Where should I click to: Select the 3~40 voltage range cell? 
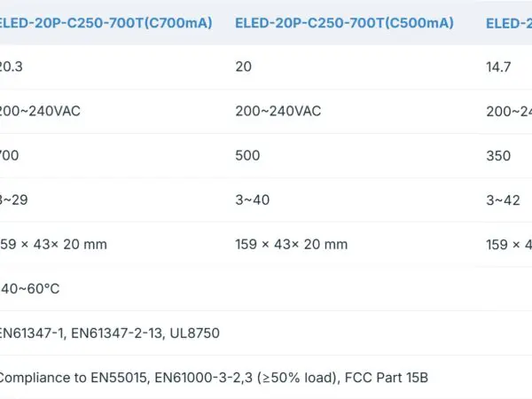253,199
